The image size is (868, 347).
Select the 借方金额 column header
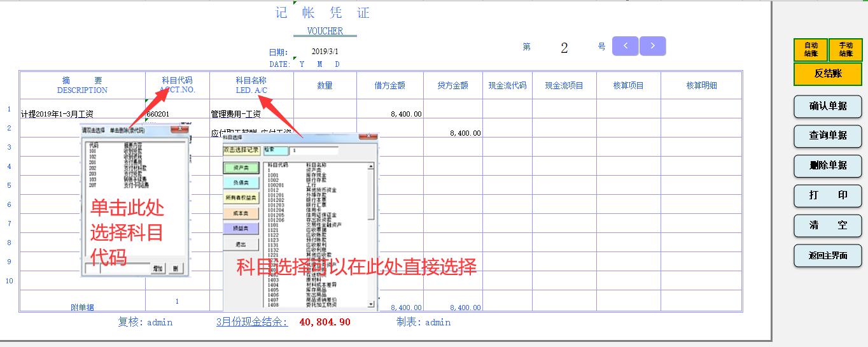tap(389, 85)
